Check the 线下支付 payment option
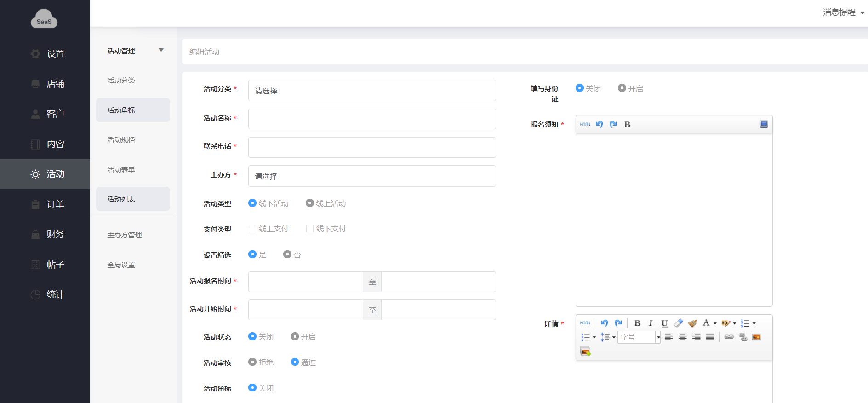Viewport: 868px width, 403px height. [310, 229]
